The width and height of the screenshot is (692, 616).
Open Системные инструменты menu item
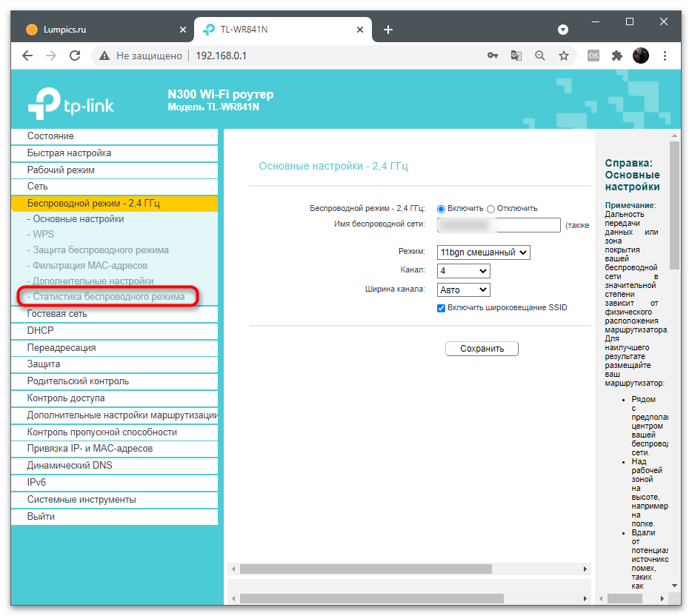(114, 500)
